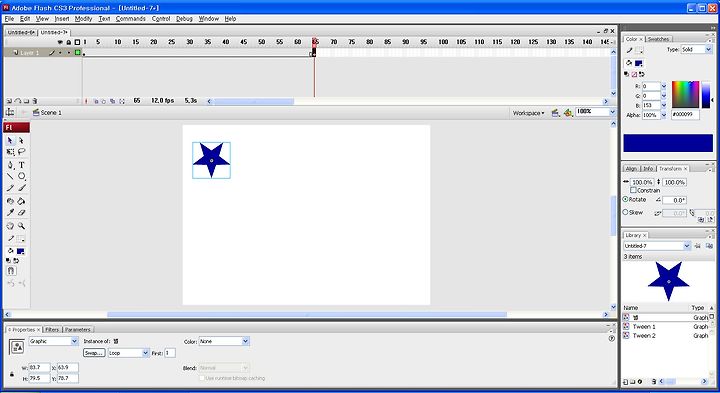Open Library document Untitled-7 dropdown
The height and width of the screenshot is (393, 720).
tap(657, 246)
